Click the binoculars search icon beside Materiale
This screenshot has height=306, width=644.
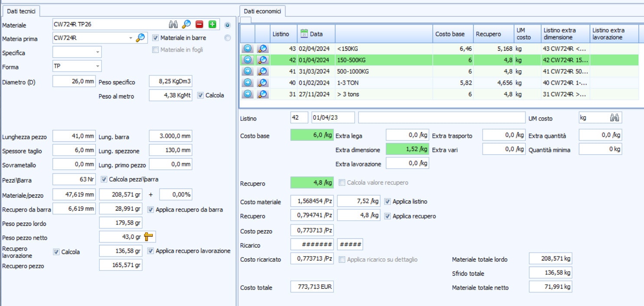[x=173, y=24]
